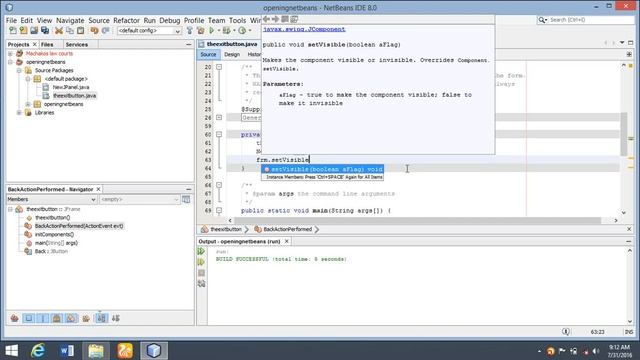Click BackActionPerformed breadcrumb below the editor

(x=287, y=229)
